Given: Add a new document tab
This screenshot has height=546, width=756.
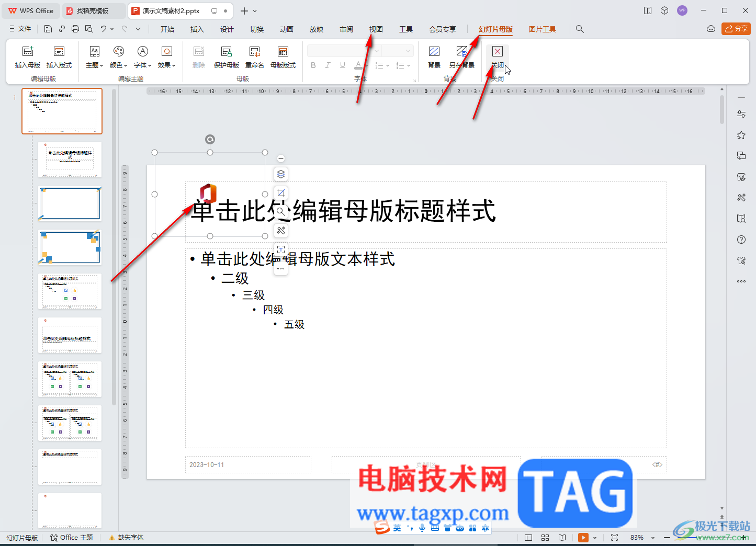Looking at the screenshot, I should click(244, 10).
